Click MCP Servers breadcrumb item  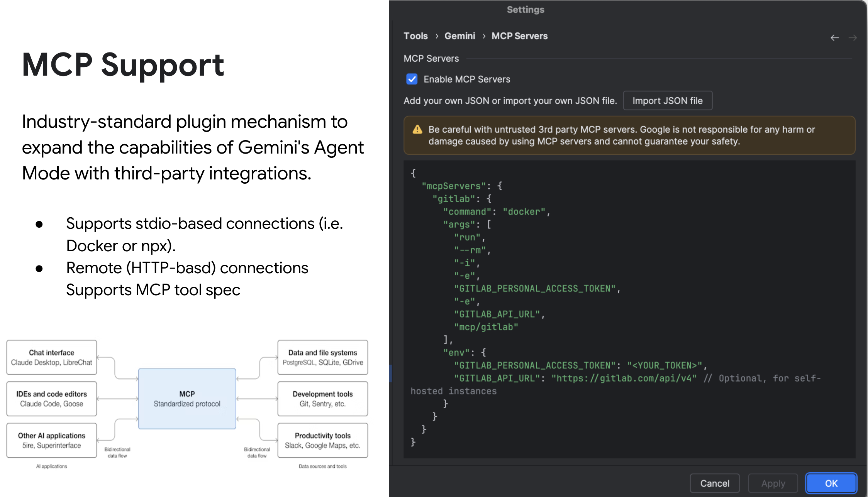coord(519,36)
